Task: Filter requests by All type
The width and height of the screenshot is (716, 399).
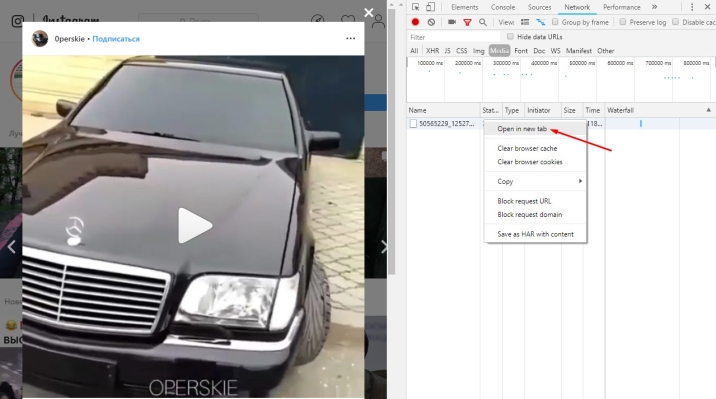Action: tap(414, 51)
